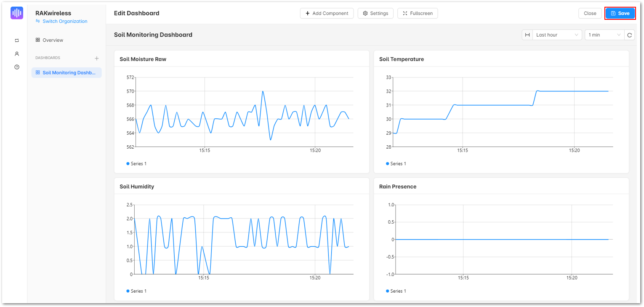Image resolution: width=644 pixels, height=307 pixels.
Task: Click the refresh icon beside interval selector
Action: (x=630, y=35)
